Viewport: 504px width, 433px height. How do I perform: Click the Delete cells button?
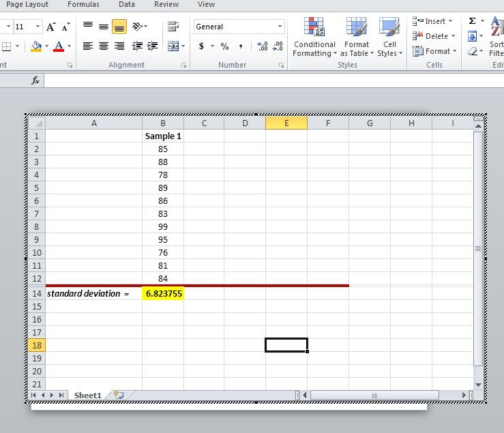[x=433, y=36]
